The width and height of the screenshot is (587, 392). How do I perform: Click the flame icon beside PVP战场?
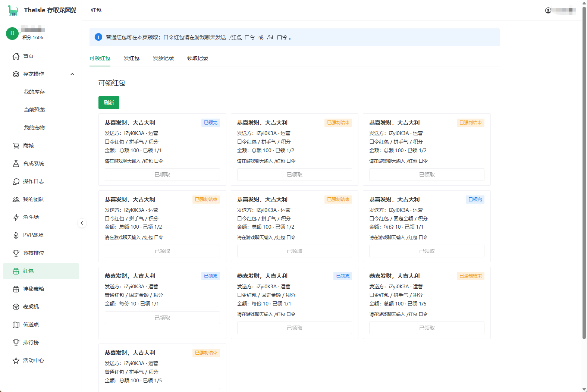[16, 235]
